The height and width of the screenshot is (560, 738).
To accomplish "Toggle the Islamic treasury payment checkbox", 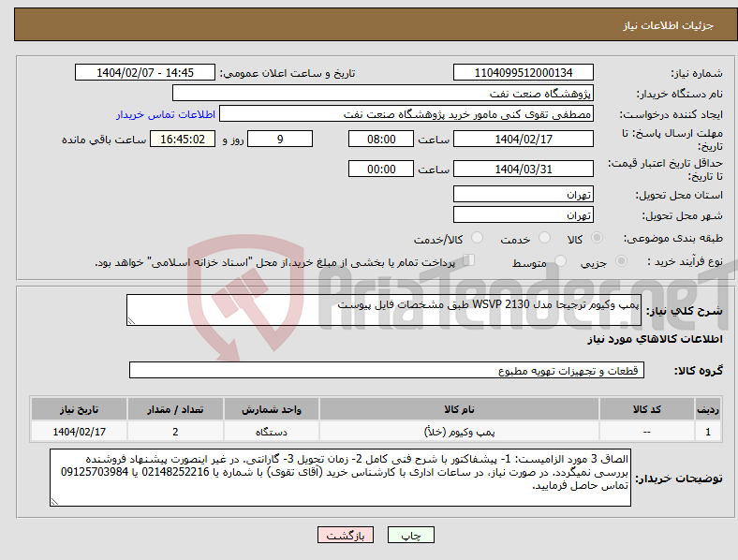I will [468, 260].
